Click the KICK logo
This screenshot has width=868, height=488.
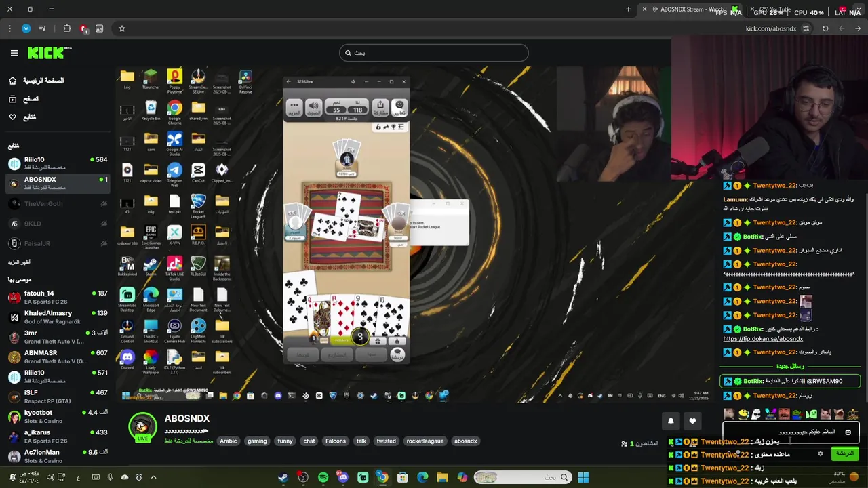(x=49, y=53)
